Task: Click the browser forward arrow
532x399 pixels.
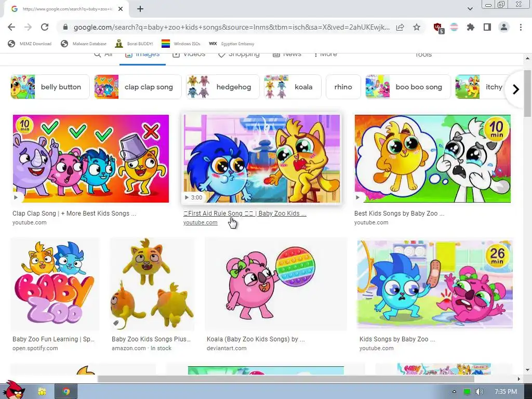Action: [28, 27]
